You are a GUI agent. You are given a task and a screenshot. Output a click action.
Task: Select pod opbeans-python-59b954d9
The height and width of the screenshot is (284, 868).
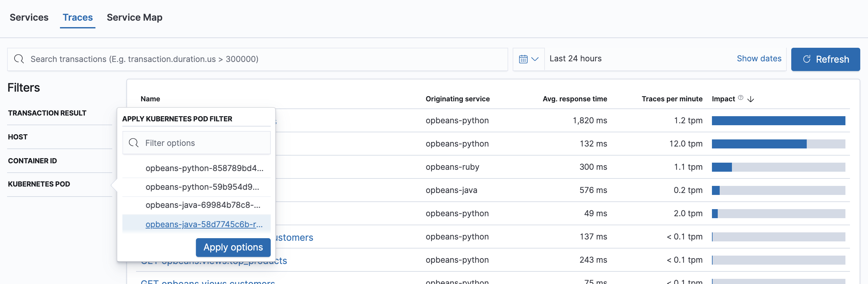(x=202, y=187)
